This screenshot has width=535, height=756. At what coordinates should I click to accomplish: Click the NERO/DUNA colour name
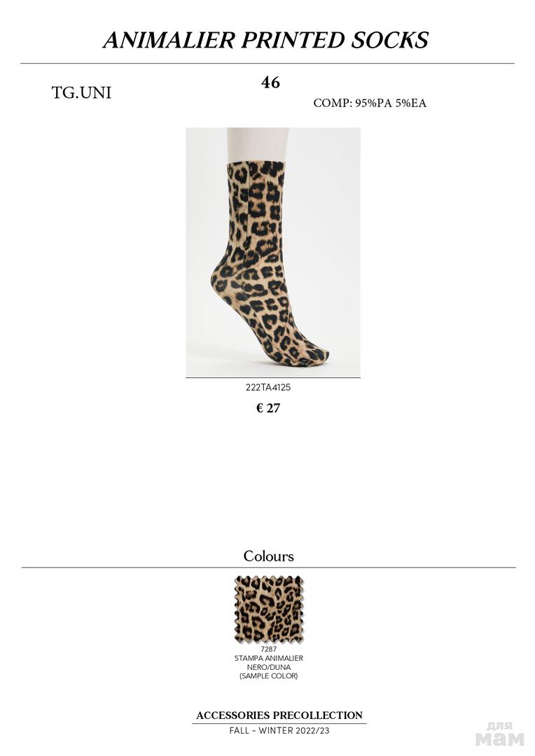[269, 667]
